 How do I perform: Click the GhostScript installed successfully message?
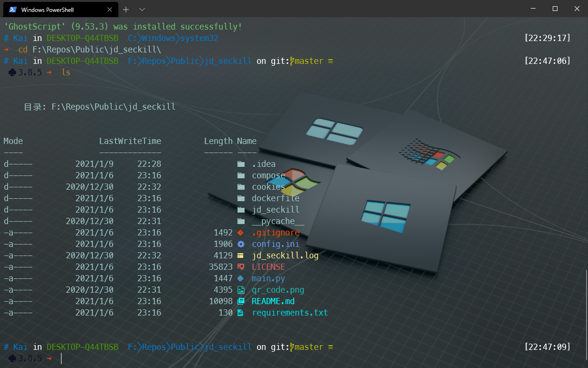click(123, 27)
